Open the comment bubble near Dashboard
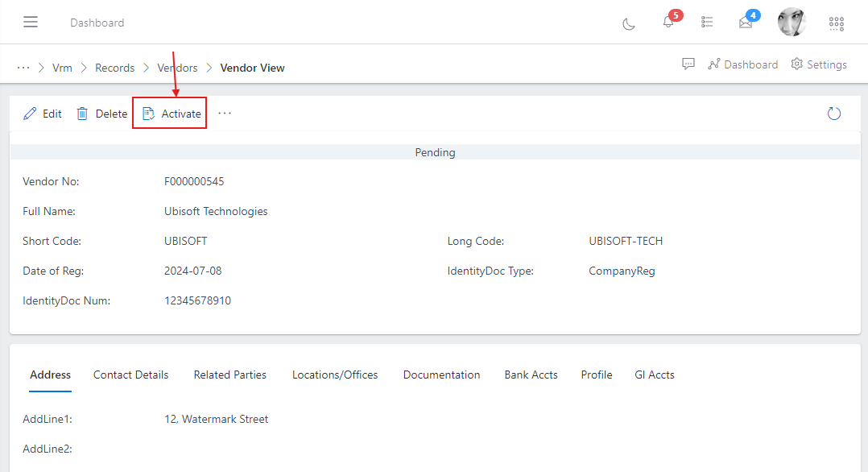 coord(688,64)
